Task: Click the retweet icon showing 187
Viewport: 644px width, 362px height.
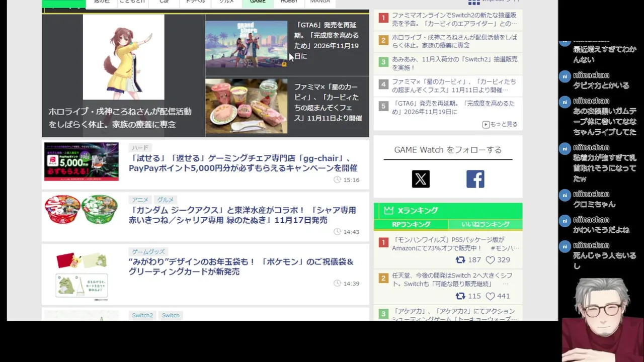Action: [x=460, y=260]
